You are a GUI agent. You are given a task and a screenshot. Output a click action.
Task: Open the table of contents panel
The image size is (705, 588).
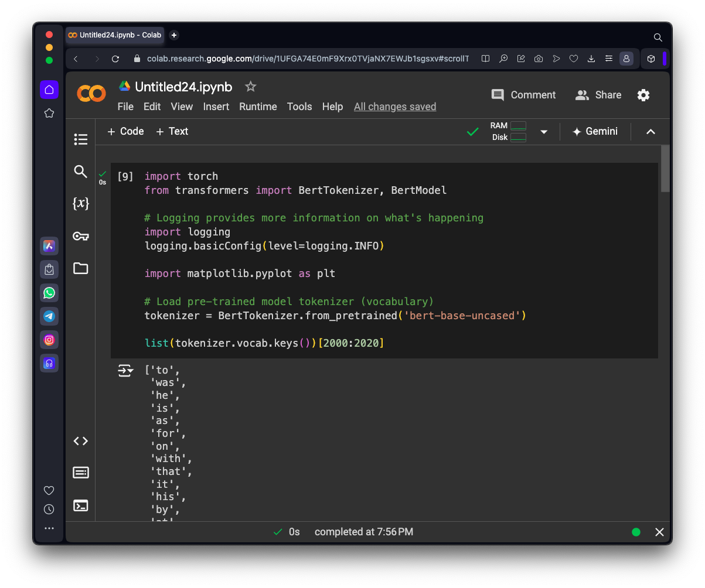click(x=81, y=139)
